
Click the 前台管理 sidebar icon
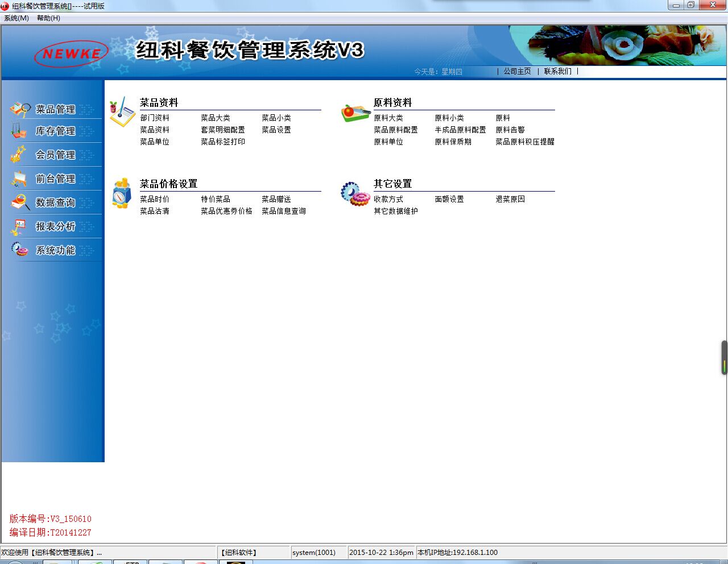(19, 179)
